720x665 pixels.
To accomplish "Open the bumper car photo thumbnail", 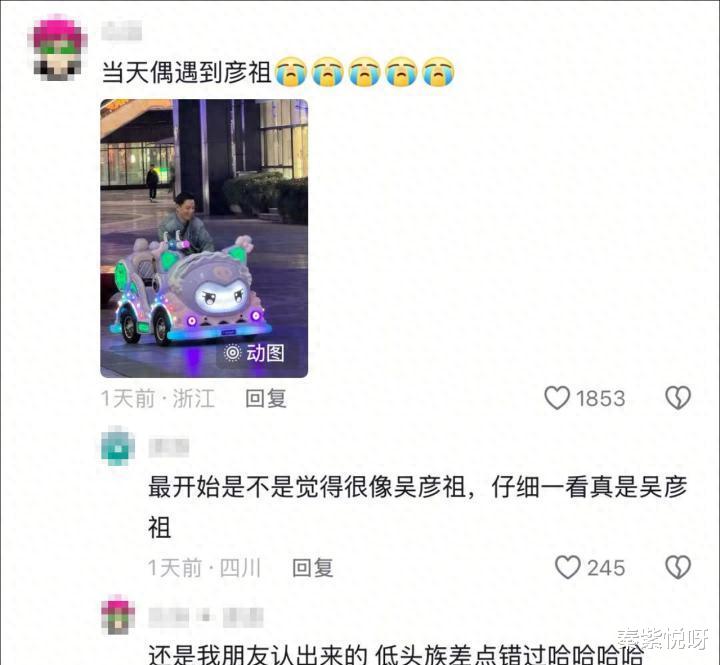I will 204,238.
